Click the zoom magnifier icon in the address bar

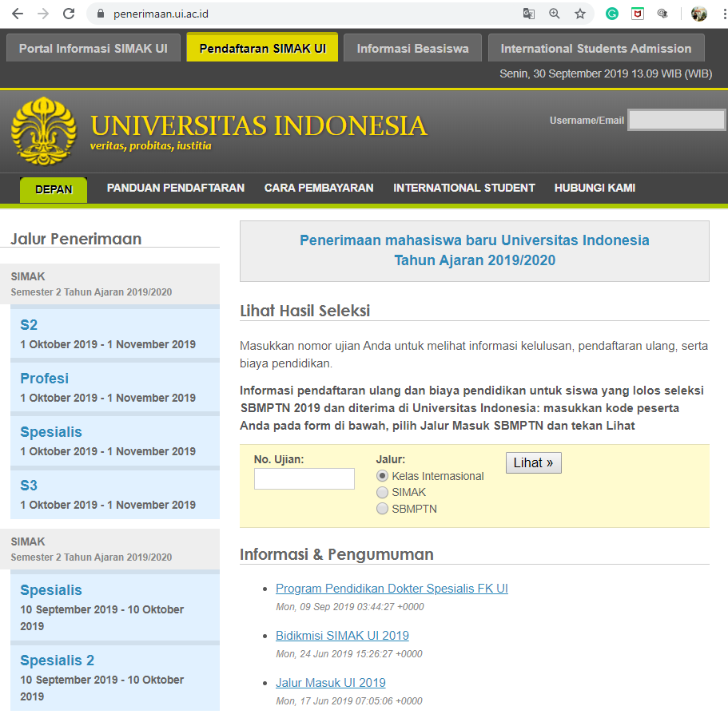555,14
